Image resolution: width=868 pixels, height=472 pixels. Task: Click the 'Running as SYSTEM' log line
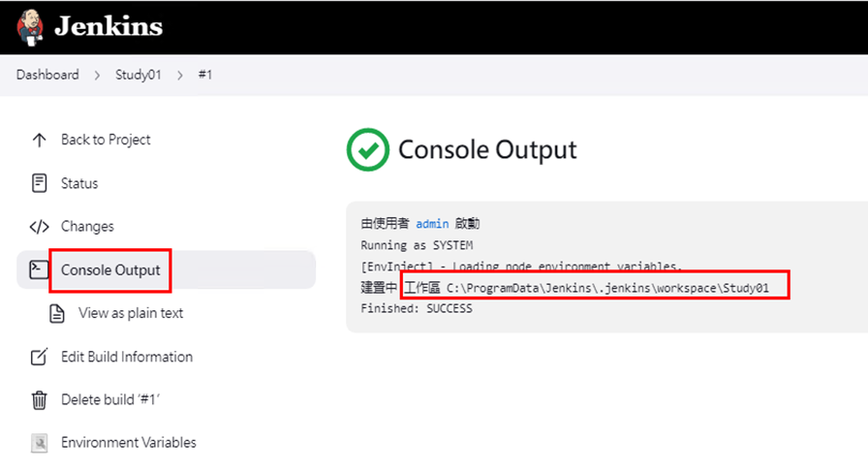417,245
